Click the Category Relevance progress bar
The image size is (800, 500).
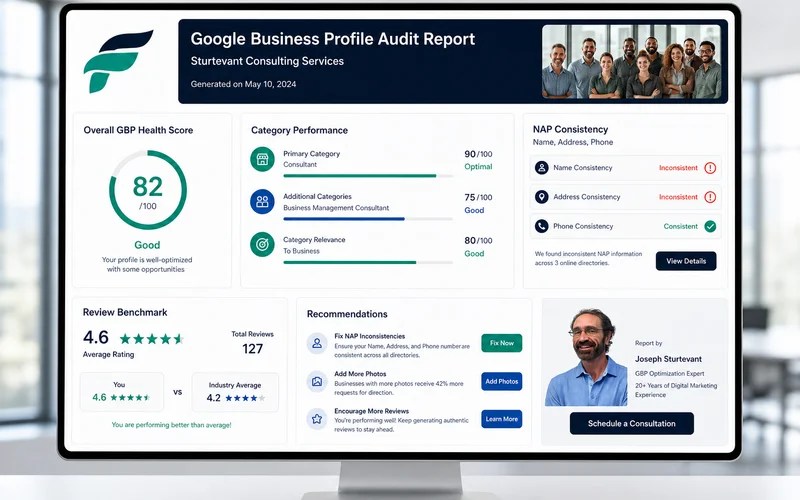(x=368, y=262)
